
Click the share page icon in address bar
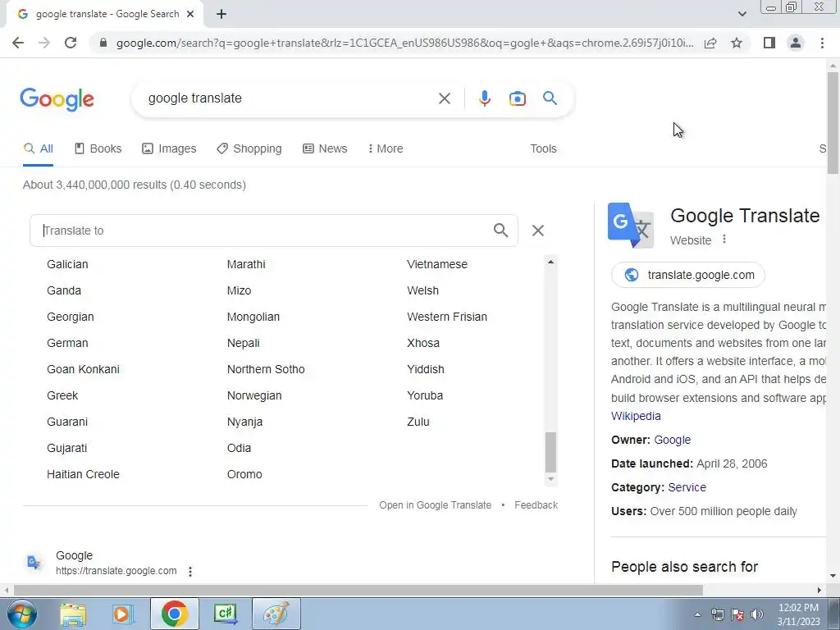tap(710, 43)
